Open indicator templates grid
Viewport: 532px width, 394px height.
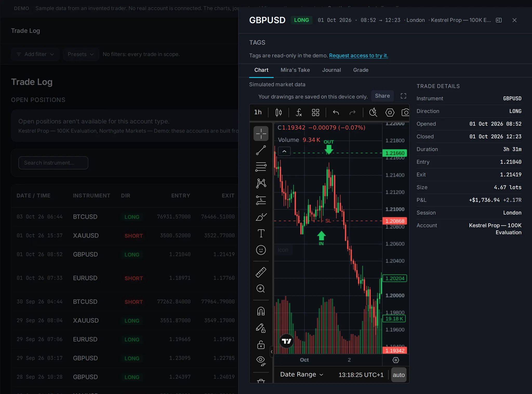(315, 112)
